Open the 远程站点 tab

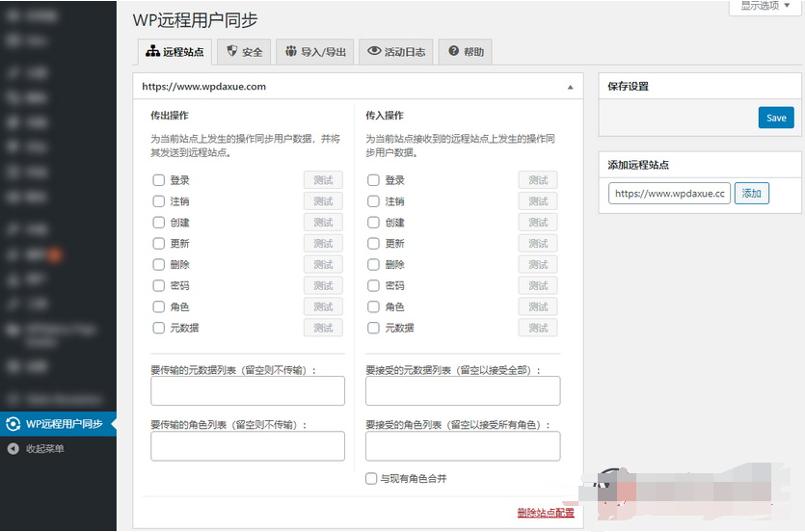click(174, 52)
